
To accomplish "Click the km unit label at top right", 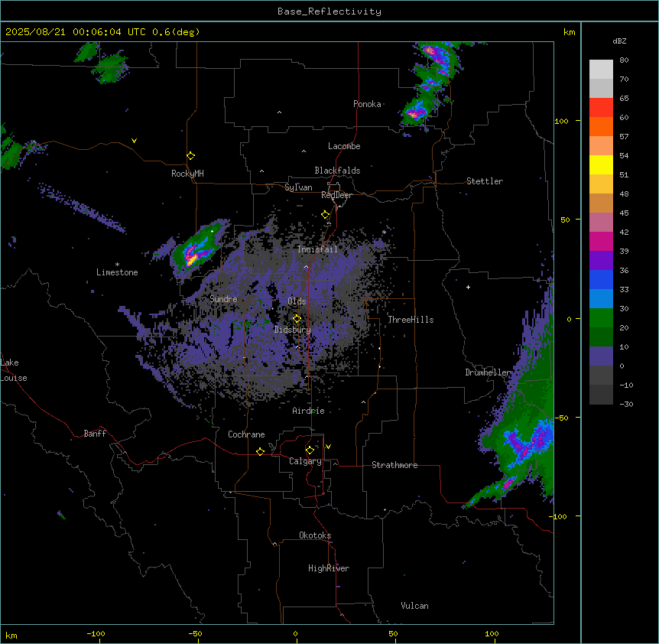I will click(x=569, y=32).
